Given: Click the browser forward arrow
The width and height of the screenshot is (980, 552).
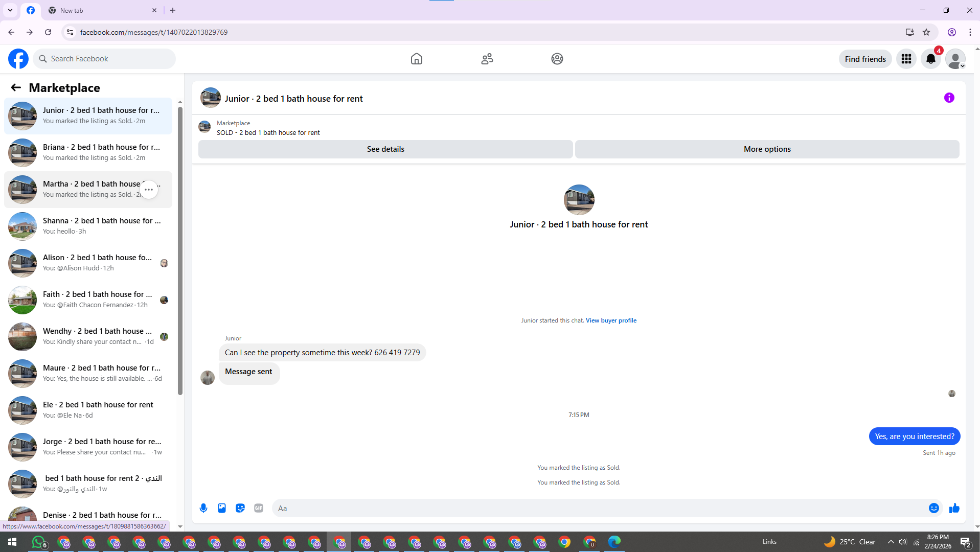Looking at the screenshot, I should point(30,32).
